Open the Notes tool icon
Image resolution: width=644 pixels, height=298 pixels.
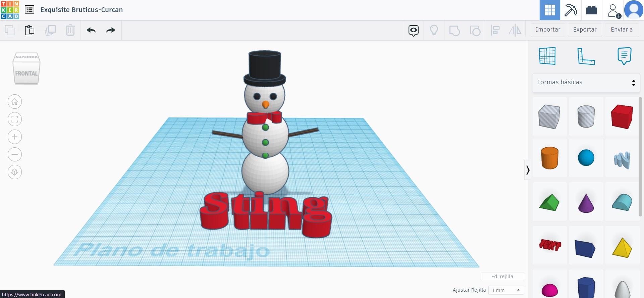pos(624,56)
